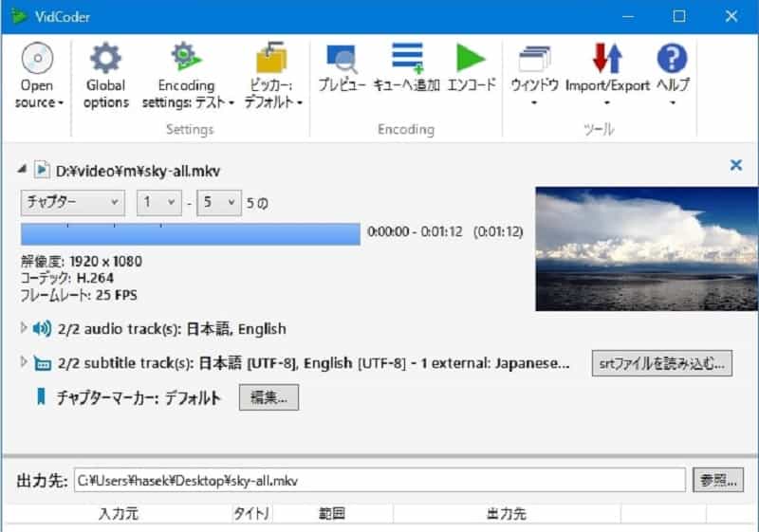Click the 0:00:00 - 0:01:12 time range text
Viewport: 759px width, 532px height.
415,231
